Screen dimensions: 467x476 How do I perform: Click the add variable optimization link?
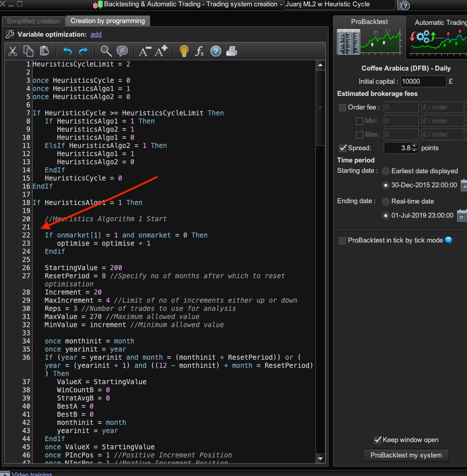96,34
